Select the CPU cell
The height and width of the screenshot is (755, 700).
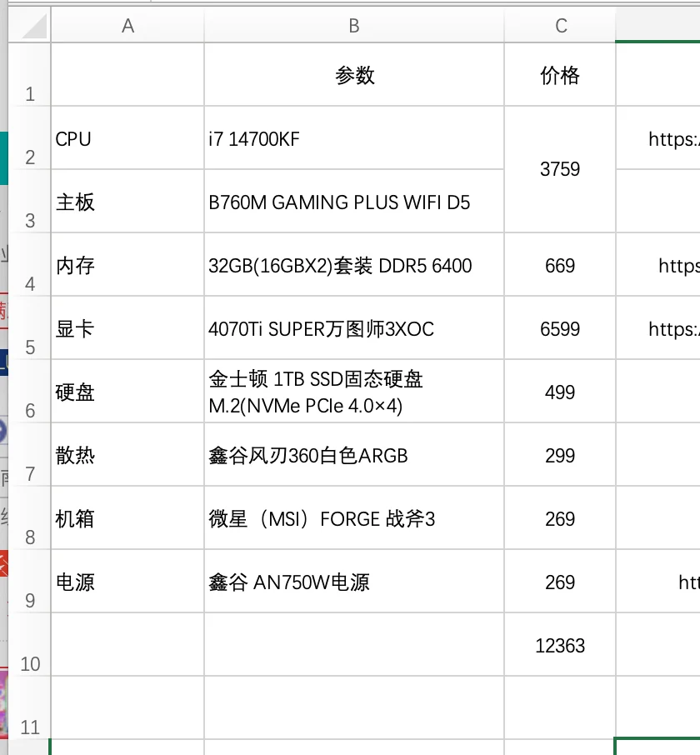[127, 137]
